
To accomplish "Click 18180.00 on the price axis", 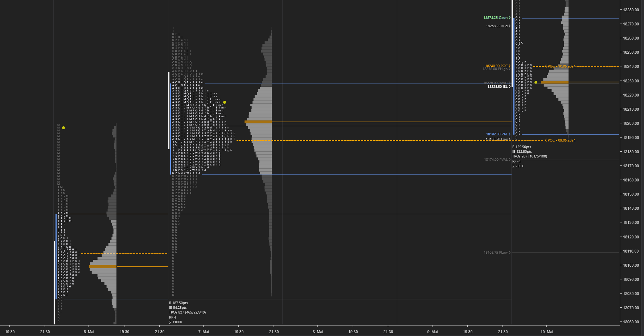I will point(631,152).
